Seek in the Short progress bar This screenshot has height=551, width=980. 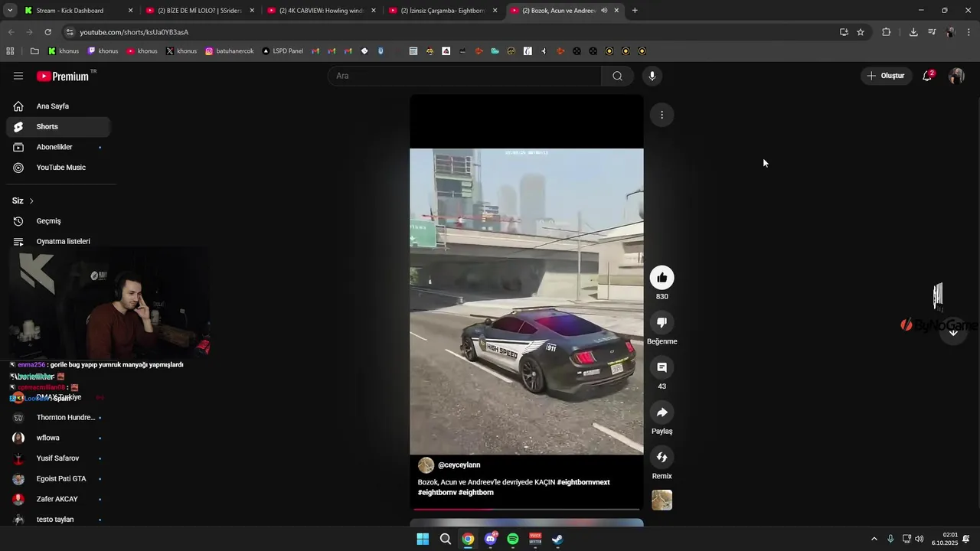526,509
